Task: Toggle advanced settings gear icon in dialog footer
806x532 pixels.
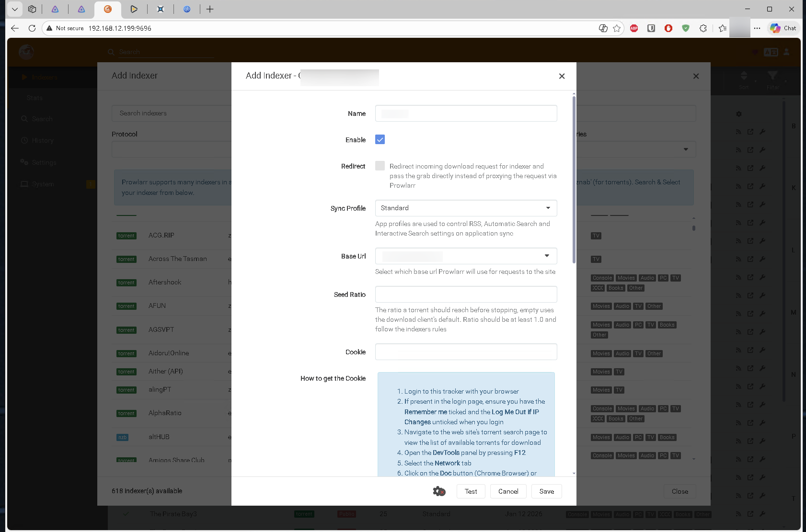Action: (439, 491)
